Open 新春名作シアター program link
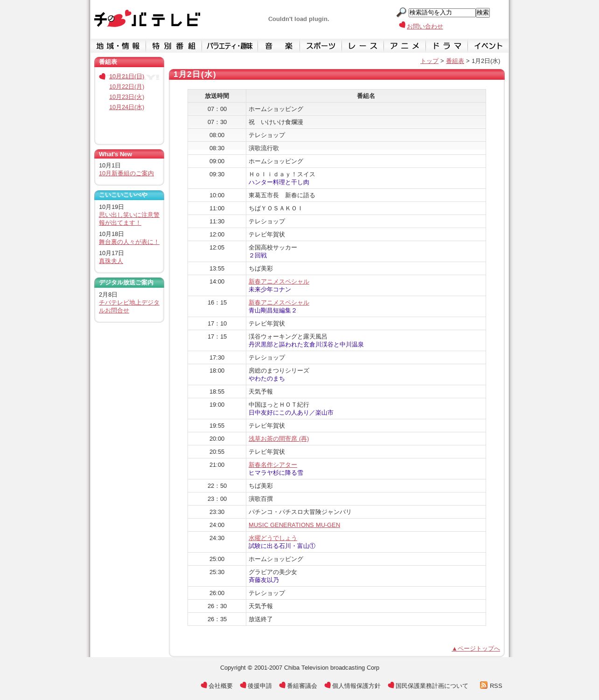Screen dimensions: 599x700 click(x=273, y=465)
